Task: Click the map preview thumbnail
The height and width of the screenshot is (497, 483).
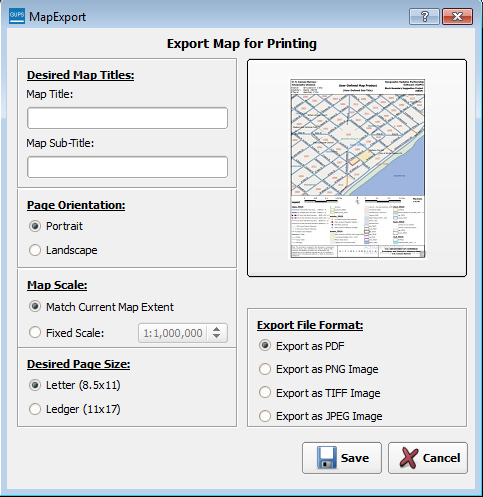Action: point(358,169)
